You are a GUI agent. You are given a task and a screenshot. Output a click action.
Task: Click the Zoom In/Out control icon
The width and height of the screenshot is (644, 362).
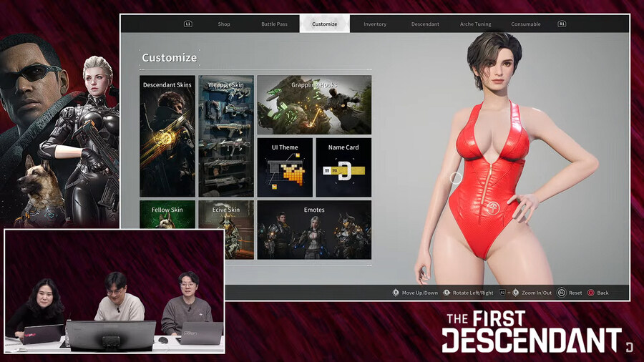click(515, 293)
